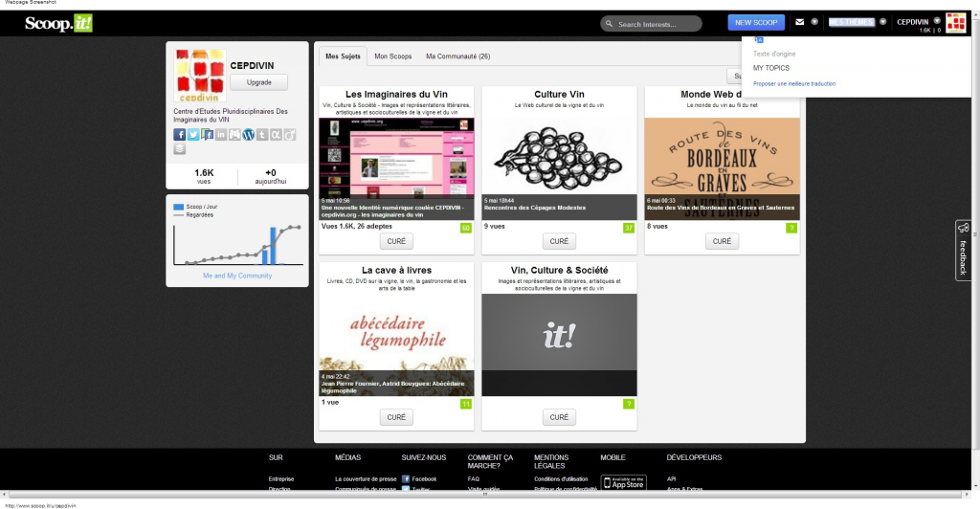Image resolution: width=980 pixels, height=509 pixels.
Task: Click the +0 aujourd'hui counter
Action: (x=271, y=176)
